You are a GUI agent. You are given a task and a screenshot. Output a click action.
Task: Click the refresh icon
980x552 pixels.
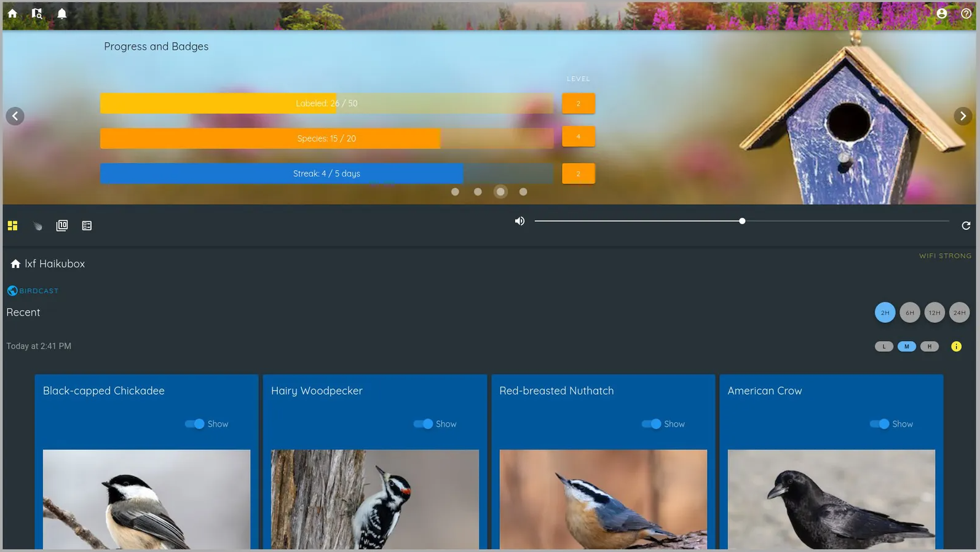coord(966,226)
